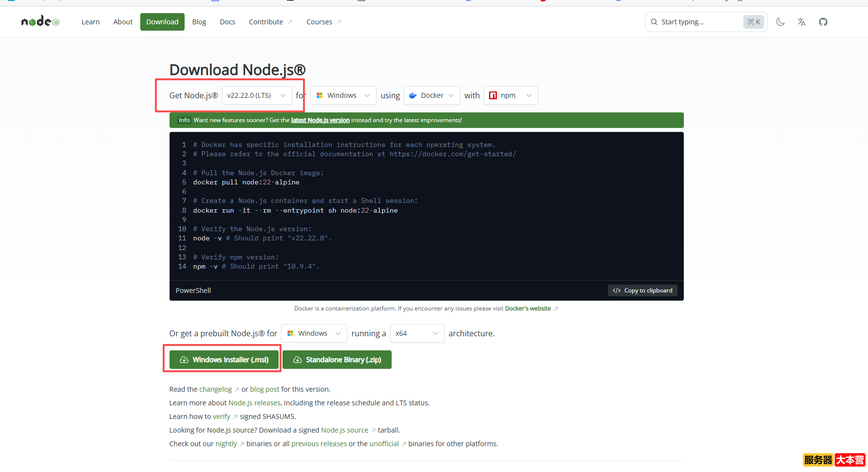This screenshot has width=868, height=472.
Task: Open the npm package manager dropdown
Action: (x=510, y=95)
